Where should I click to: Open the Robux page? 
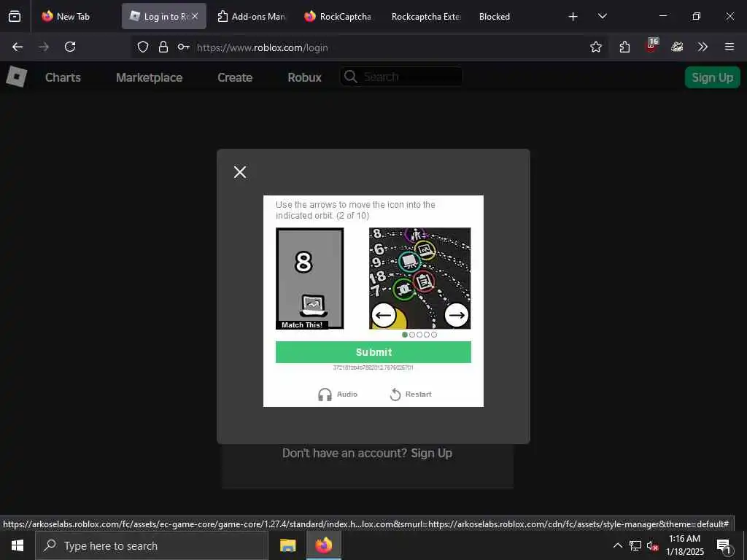coord(304,77)
